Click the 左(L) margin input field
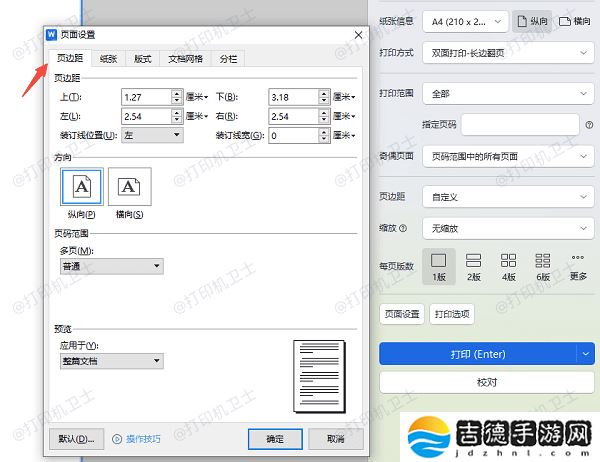 click(x=146, y=116)
